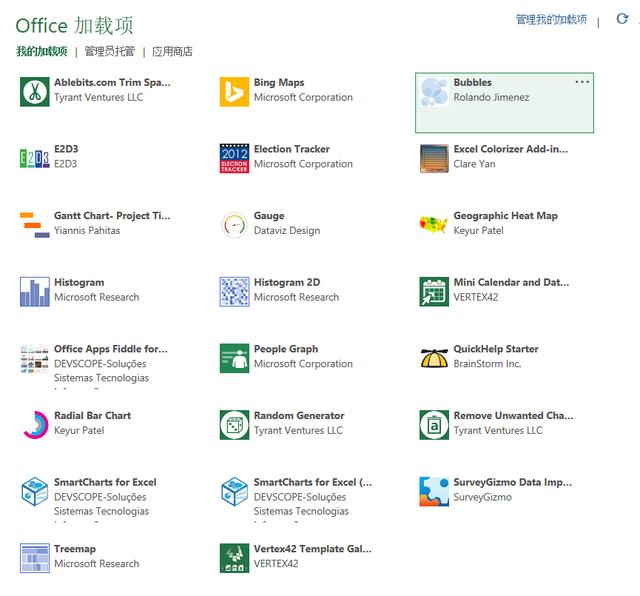Select the Vertex42 Template Gallery icon
640x596 pixels.
pyautogui.click(x=234, y=558)
